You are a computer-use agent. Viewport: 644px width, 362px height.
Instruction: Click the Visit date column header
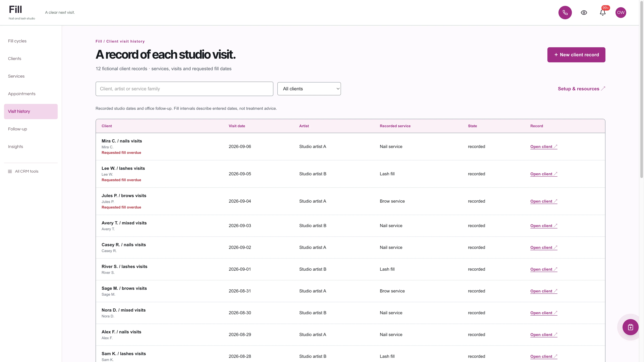click(x=237, y=126)
